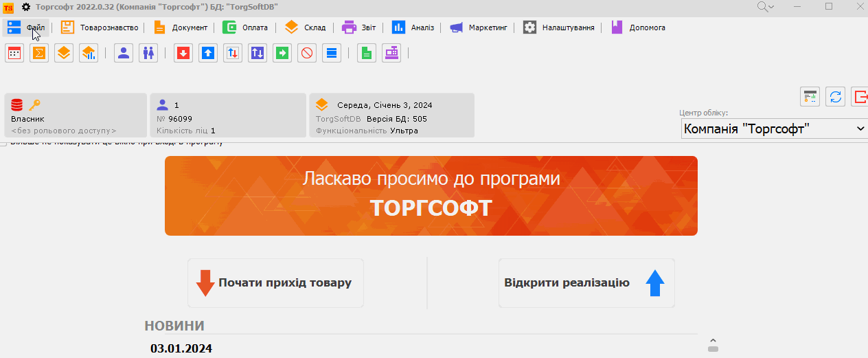Screen dimensions: 868x358
Task: Click the Функціональність Ультра text
Action: (x=367, y=131)
